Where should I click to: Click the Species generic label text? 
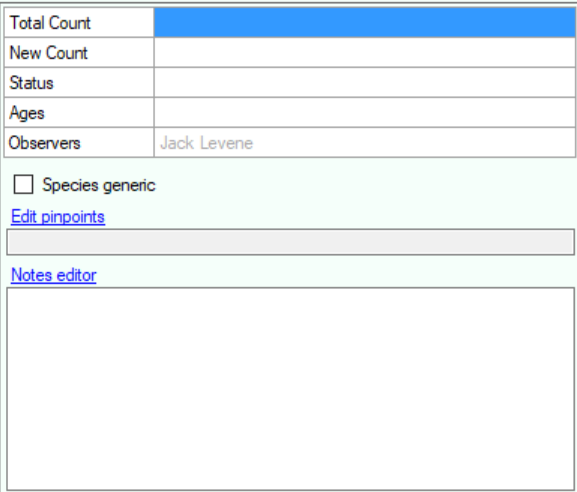pyautogui.click(x=99, y=185)
